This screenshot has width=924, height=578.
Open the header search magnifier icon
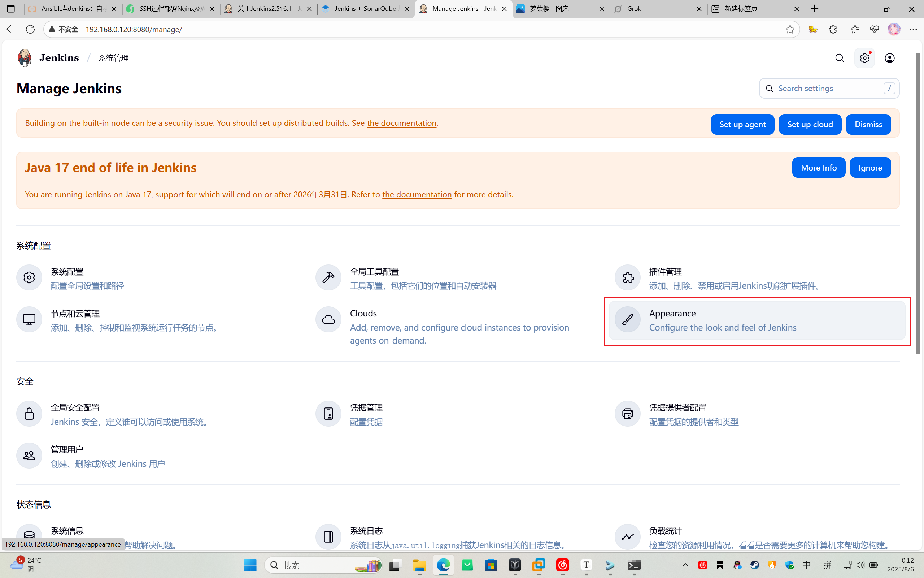840,58
